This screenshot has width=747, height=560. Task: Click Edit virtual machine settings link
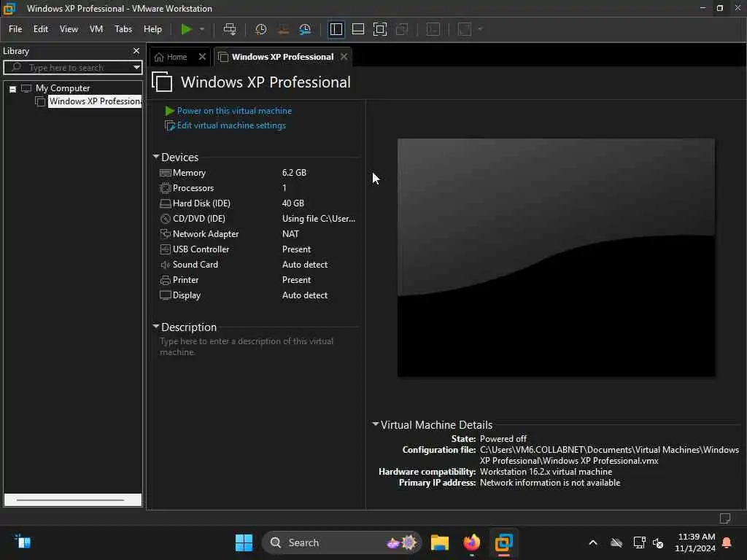pos(231,125)
